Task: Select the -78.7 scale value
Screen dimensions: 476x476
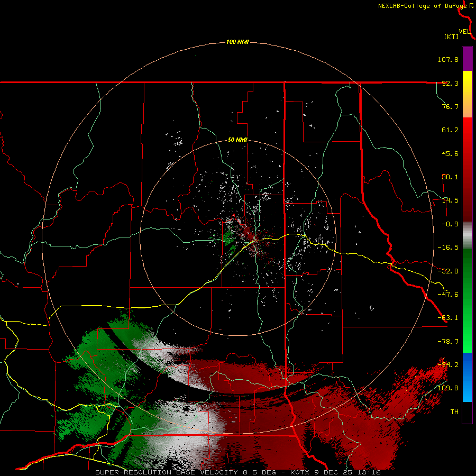Action: (x=448, y=342)
